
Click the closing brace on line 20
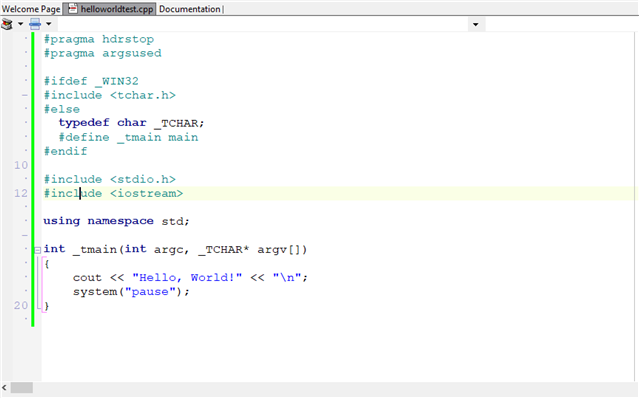47,306
